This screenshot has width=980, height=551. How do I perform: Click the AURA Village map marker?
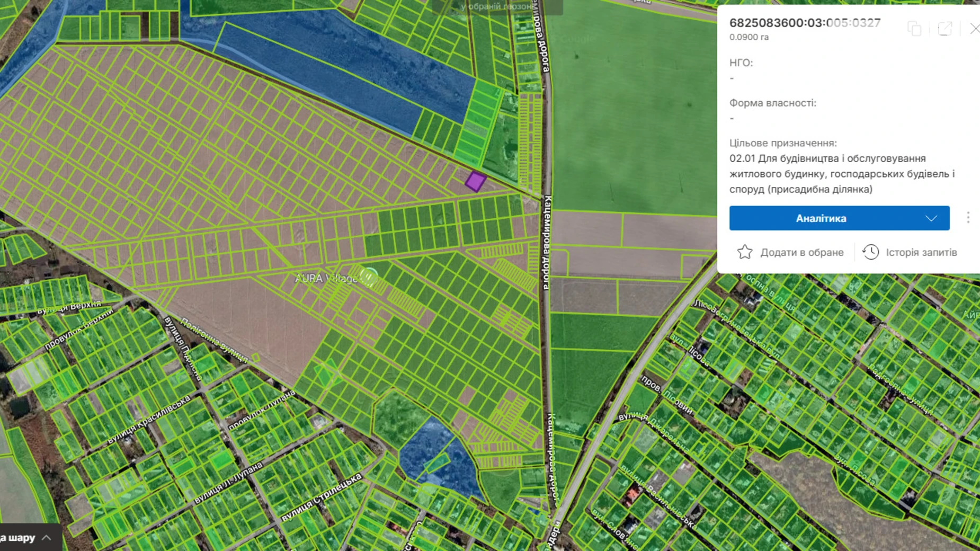(x=369, y=276)
